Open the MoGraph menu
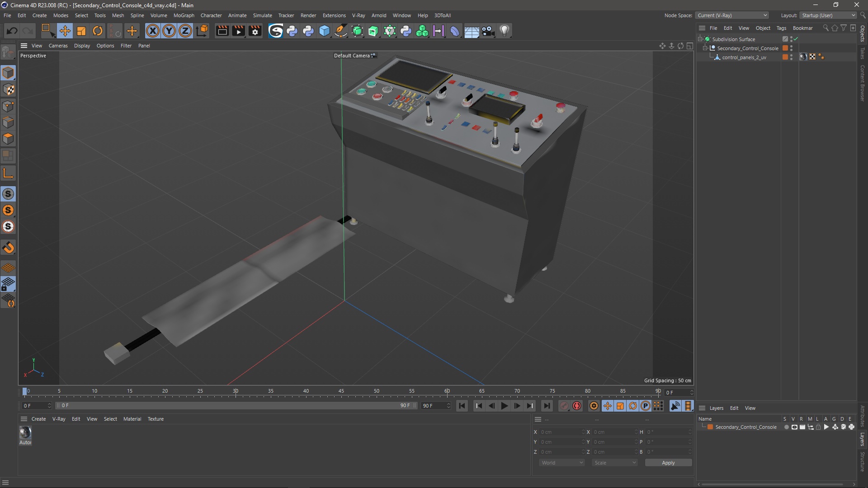The image size is (868, 488). coord(184,15)
